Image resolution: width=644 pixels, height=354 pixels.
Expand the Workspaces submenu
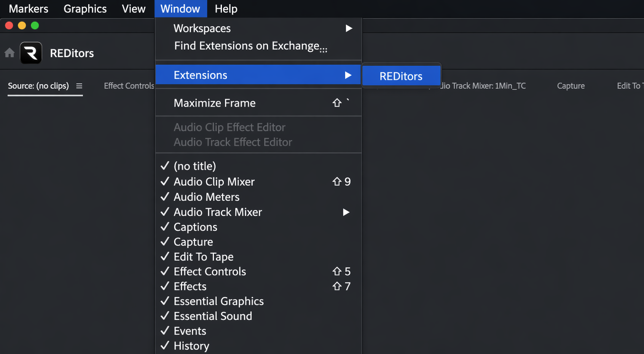click(202, 28)
